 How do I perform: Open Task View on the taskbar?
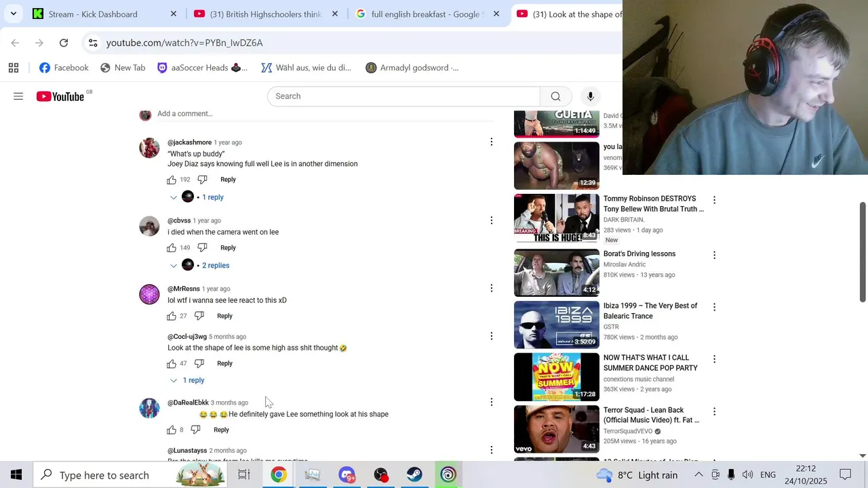[244, 475]
